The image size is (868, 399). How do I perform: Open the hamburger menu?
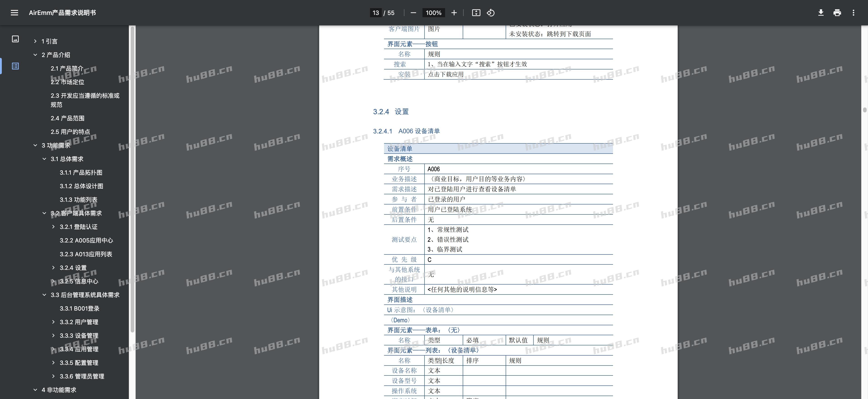[14, 12]
